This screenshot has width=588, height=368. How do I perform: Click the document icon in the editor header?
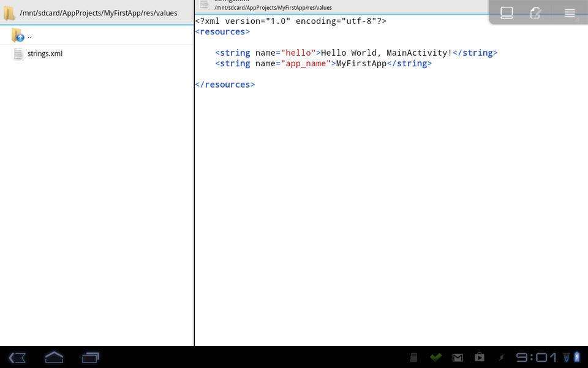pyautogui.click(x=205, y=5)
